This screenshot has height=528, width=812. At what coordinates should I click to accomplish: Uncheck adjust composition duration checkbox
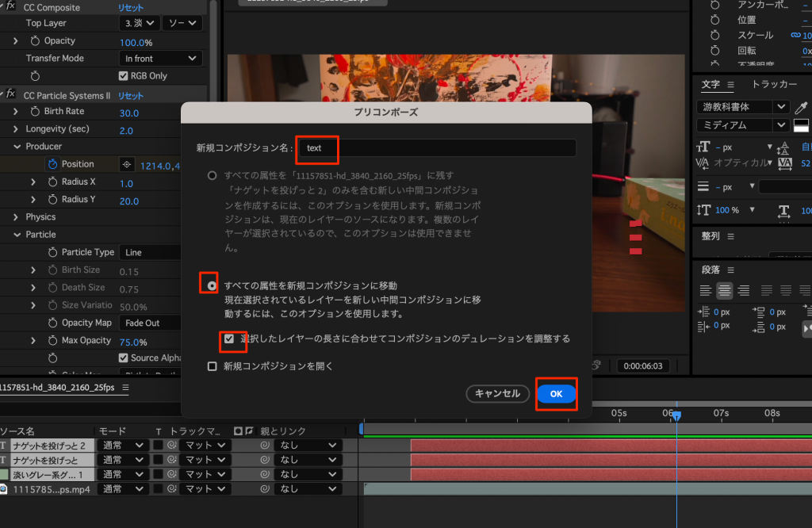coord(229,339)
